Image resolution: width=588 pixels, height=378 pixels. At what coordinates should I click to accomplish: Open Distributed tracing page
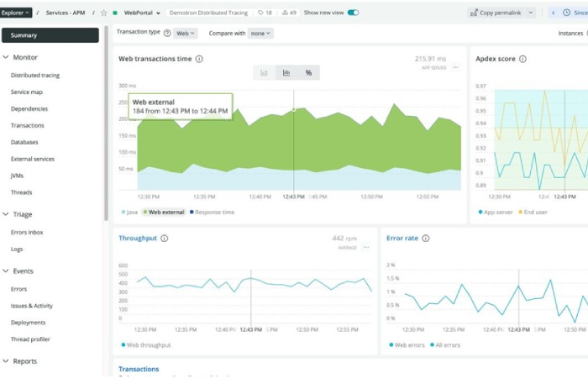35,76
